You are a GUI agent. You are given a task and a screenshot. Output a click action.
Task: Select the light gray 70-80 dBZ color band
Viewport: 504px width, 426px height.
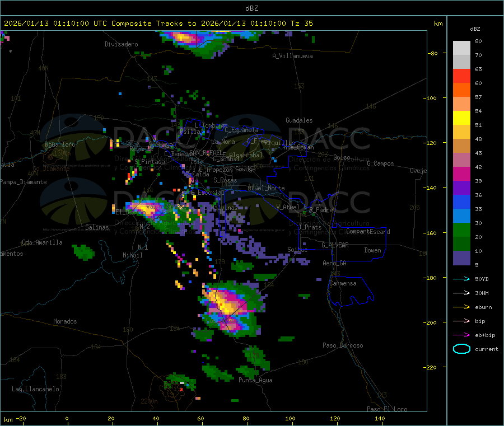point(461,48)
